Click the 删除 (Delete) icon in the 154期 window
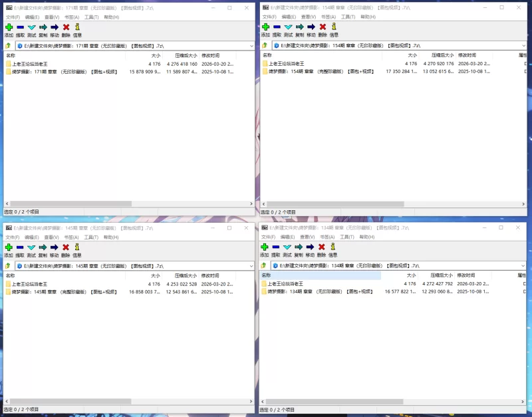The height and width of the screenshot is (417, 532). [x=323, y=27]
